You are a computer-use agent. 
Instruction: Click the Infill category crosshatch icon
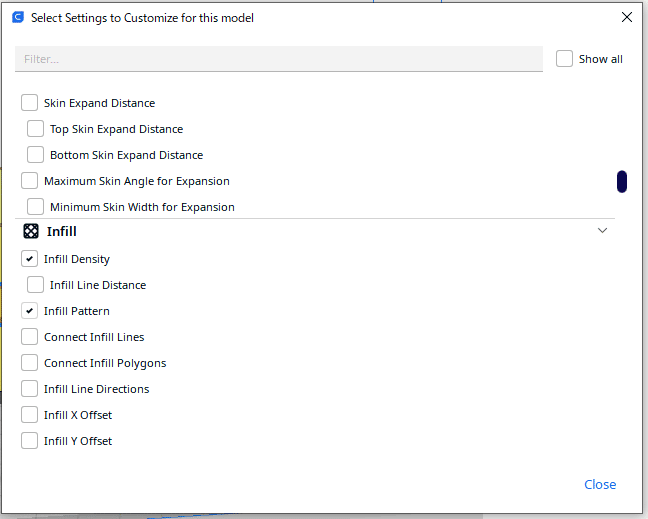(x=31, y=231)
